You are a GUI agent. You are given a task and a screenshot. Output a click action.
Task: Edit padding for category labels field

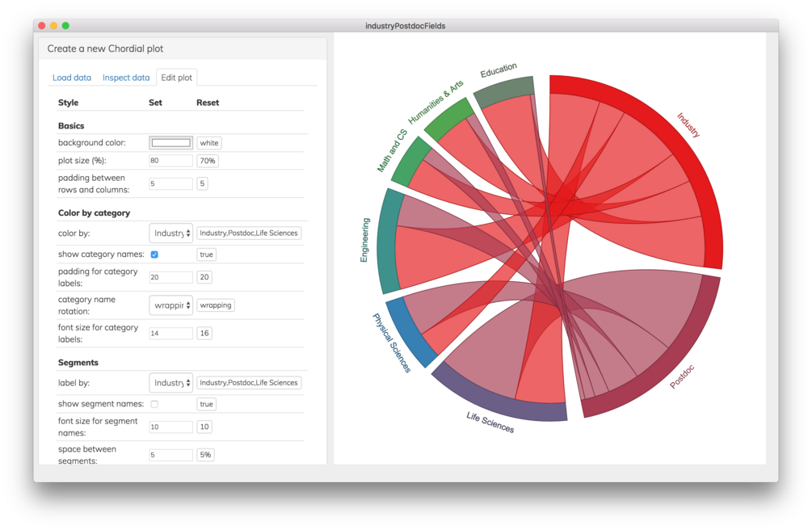point(171,277)
